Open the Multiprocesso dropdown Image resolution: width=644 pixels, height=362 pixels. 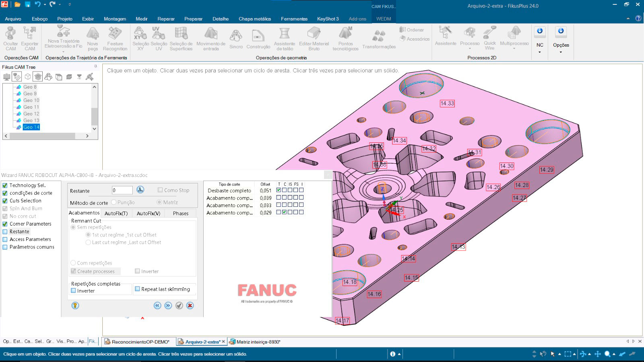514,49
